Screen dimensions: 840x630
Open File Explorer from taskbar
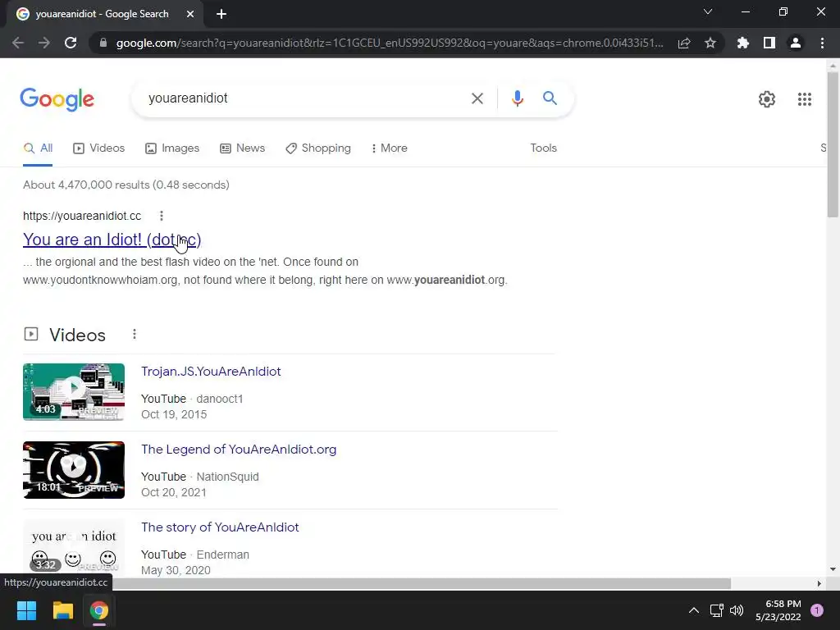[x=62, y=610]
